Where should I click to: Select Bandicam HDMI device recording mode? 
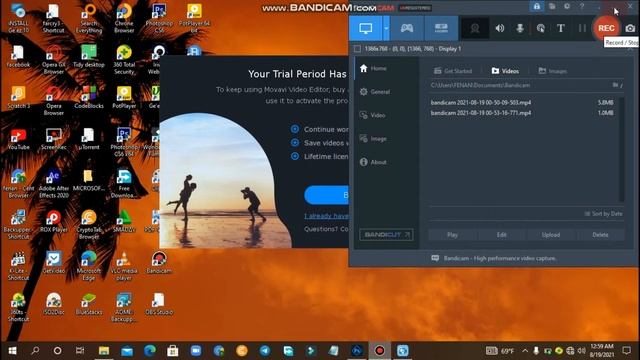(x=441, y=28)
